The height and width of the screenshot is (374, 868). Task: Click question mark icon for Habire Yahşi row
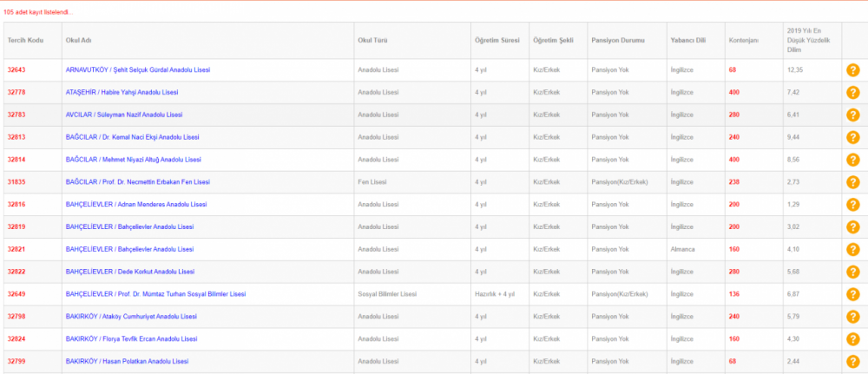tap(852, 92)
